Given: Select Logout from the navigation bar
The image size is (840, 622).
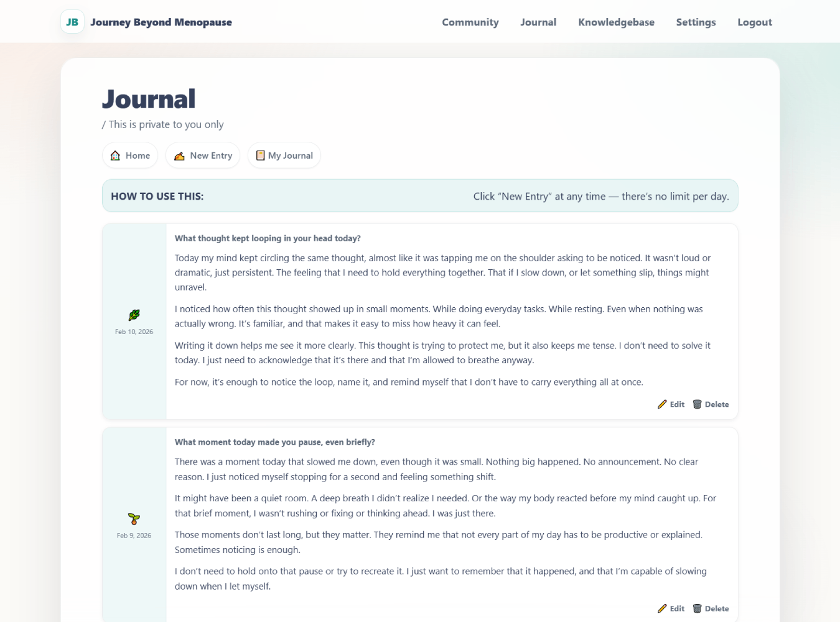Looking at the screenshot, I should tap(754, 22).
